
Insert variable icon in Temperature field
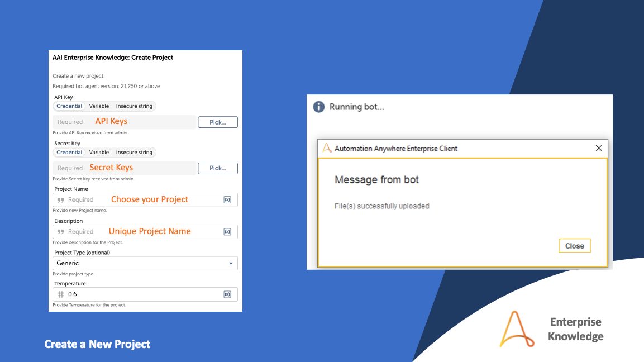227,294
